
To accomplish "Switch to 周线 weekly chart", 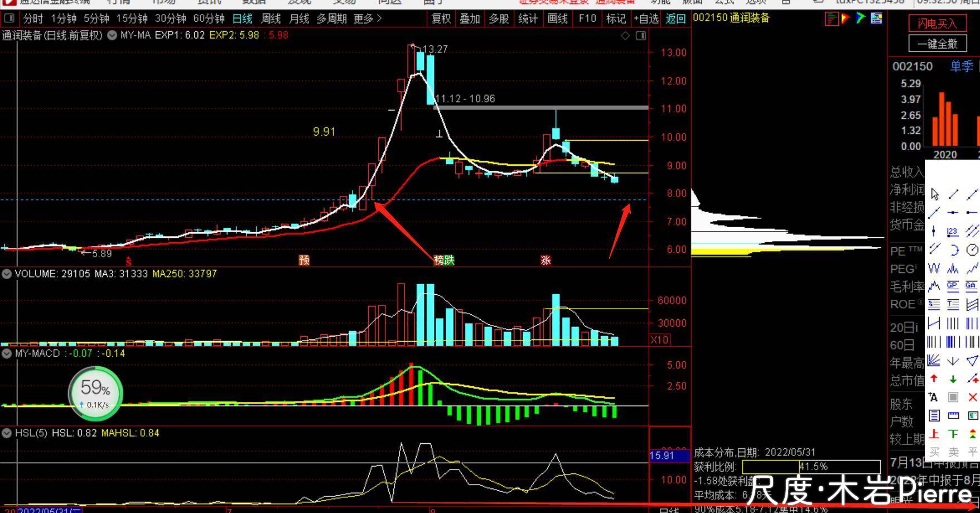I will coord(271,18).
